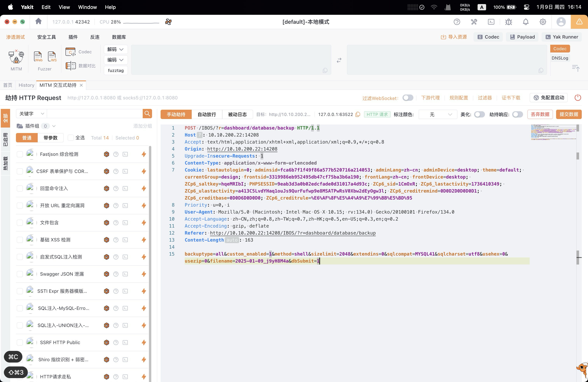
Task: Expand the 编码 encode dropdown
Action: point(116,60)
